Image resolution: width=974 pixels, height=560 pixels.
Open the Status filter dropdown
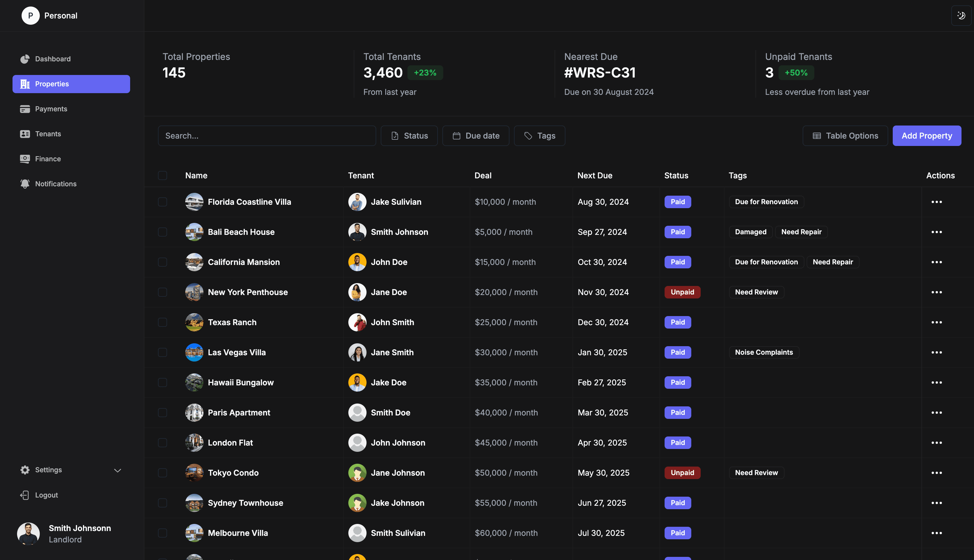click(409, 136)
